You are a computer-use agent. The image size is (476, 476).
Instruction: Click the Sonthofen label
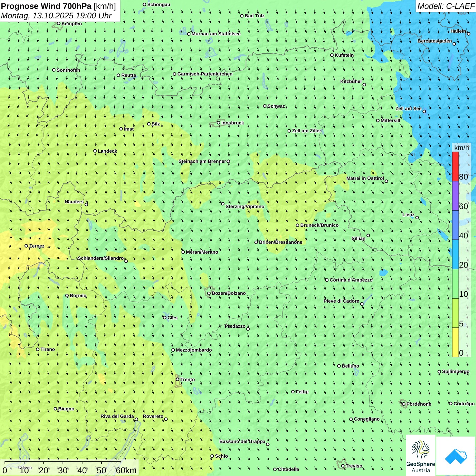68,70
